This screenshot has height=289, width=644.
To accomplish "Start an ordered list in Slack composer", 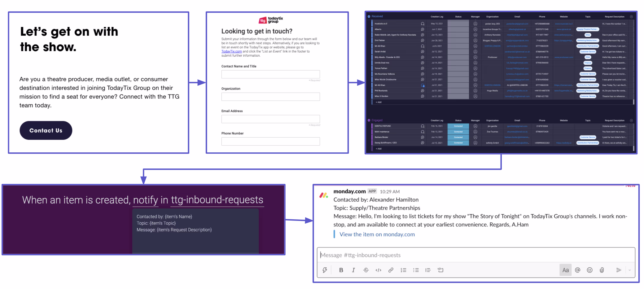I will 403,270.
